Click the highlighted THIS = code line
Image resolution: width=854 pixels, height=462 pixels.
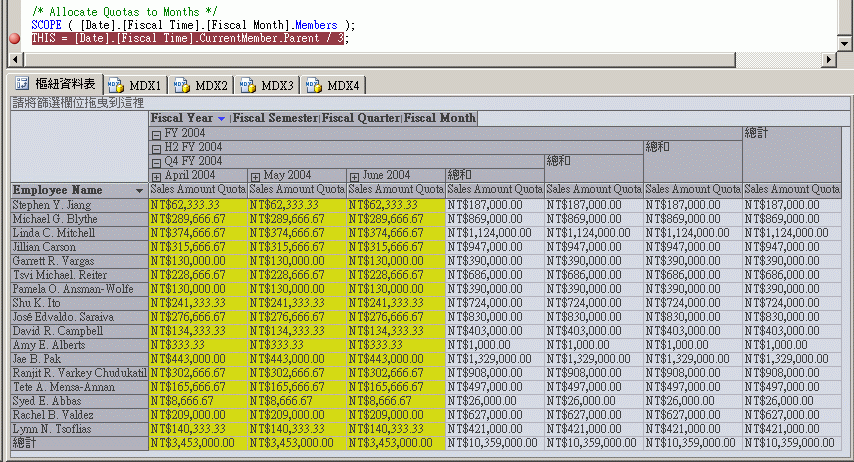point(187,39)
